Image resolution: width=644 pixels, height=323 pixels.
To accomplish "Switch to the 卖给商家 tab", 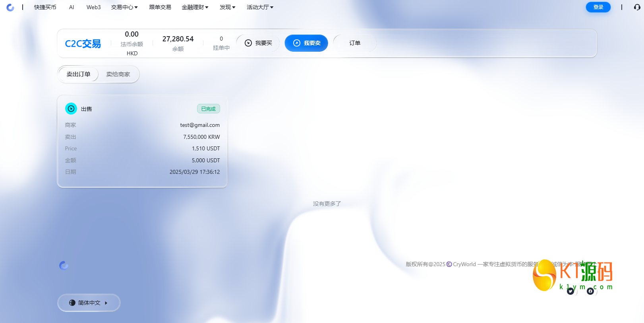I will click(x=118, y=74).
